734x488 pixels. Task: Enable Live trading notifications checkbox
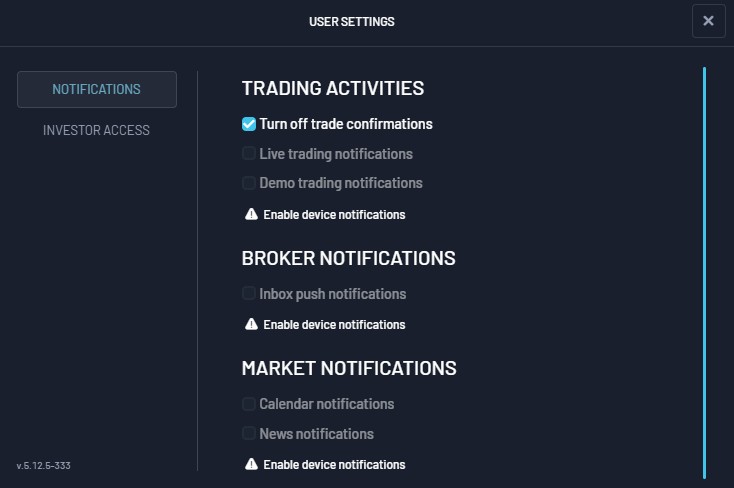249,153
